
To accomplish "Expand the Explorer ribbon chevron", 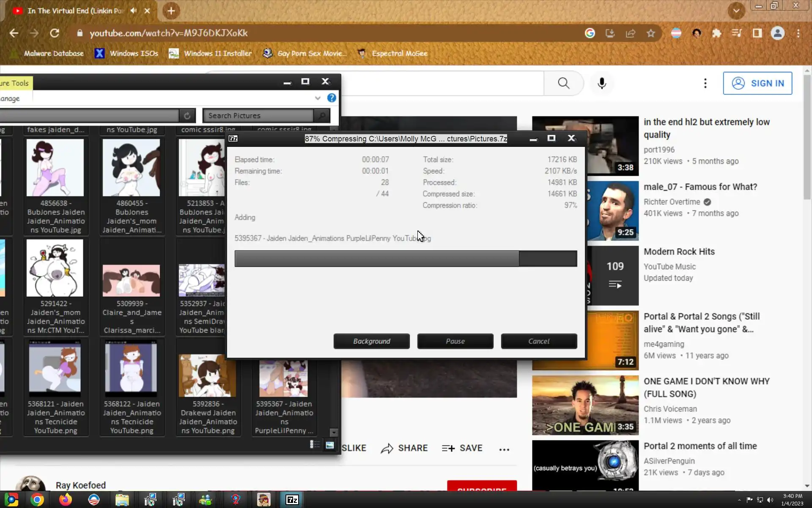I will (318, 98).
